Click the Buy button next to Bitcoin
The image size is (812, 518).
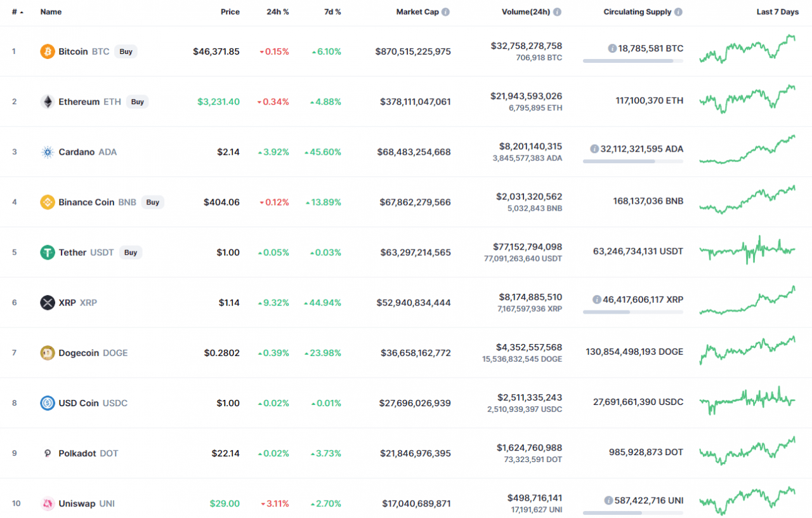click(126, 51)
